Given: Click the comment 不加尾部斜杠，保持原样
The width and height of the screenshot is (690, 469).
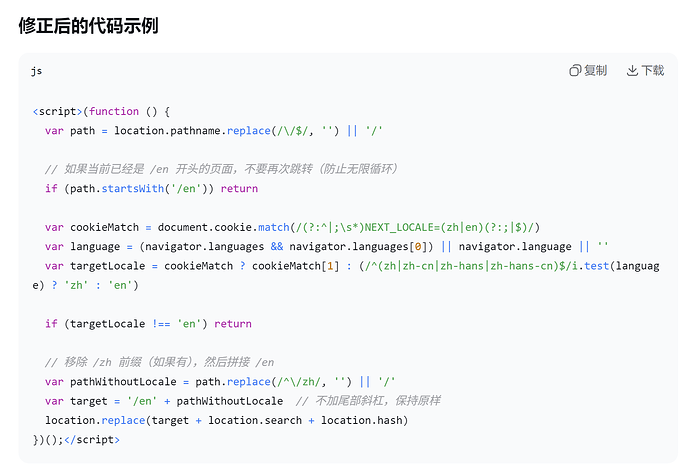Looking at the screenshot, I should coord(368,401).
